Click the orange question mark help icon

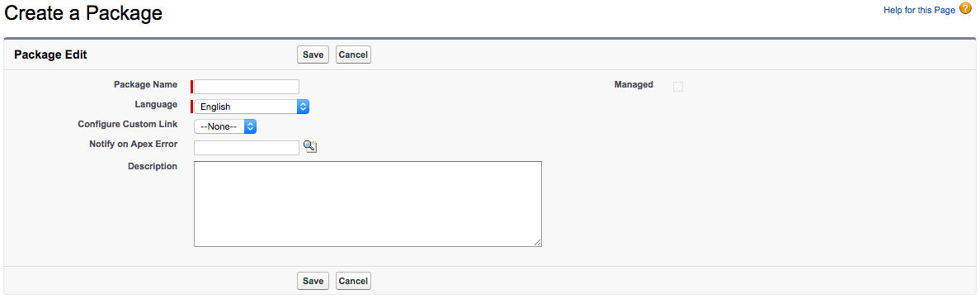[x=966, y=9]
